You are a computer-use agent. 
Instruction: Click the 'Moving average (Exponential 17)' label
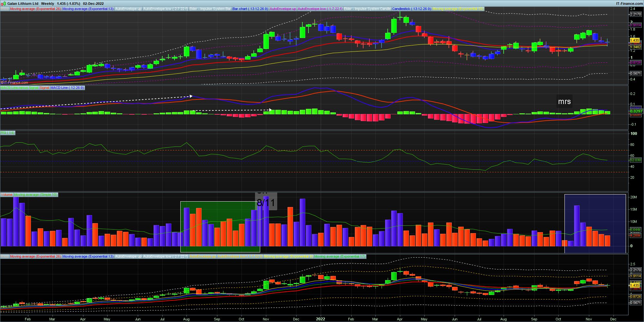tap(340, 256)
